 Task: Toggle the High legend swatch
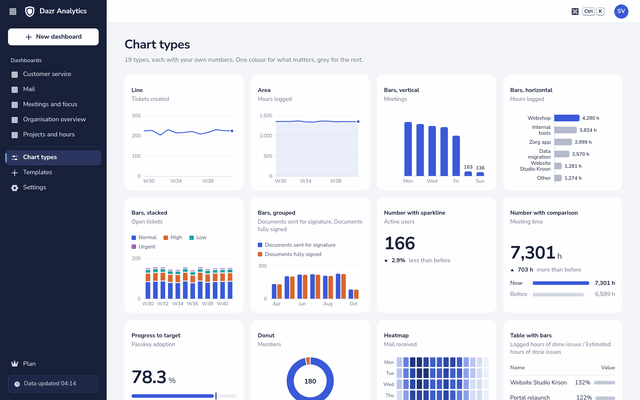(x=166, y=238)
